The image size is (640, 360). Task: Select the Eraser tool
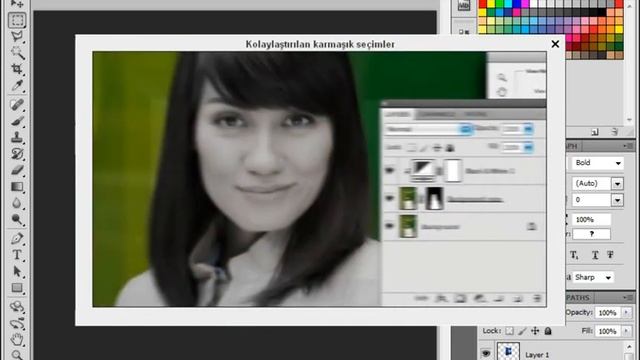[x=17, y=170]
